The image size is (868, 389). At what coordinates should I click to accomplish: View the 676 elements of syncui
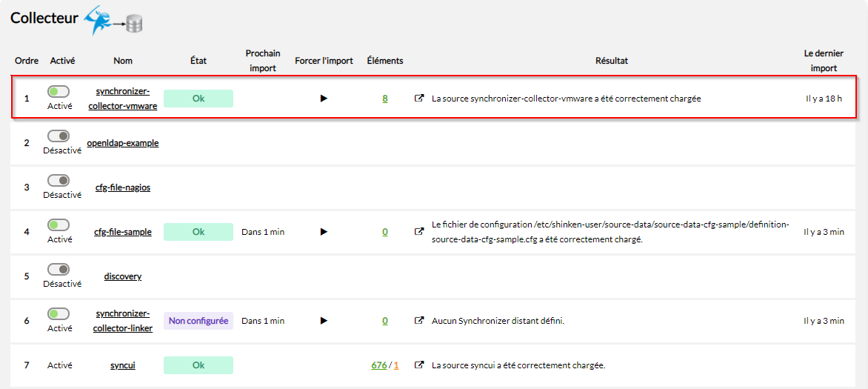378,365
